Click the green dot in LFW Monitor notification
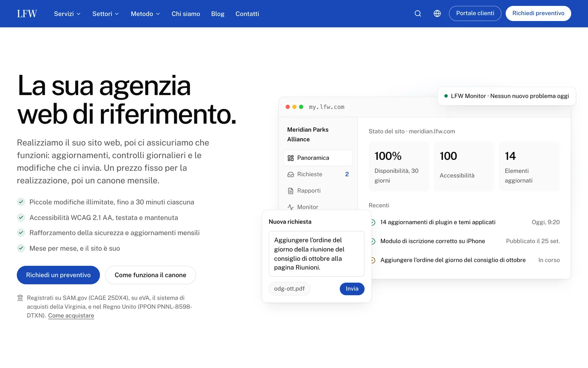The image size is (588, 368). pos(446,96)
